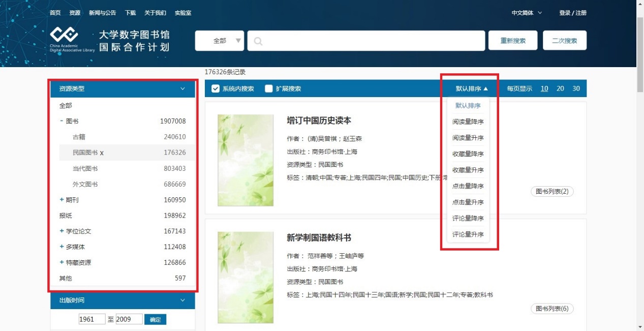The image size is (644, 331).
Task: Enable the 扩展搜索 checkbox
Action: click(x=269, y=88)
